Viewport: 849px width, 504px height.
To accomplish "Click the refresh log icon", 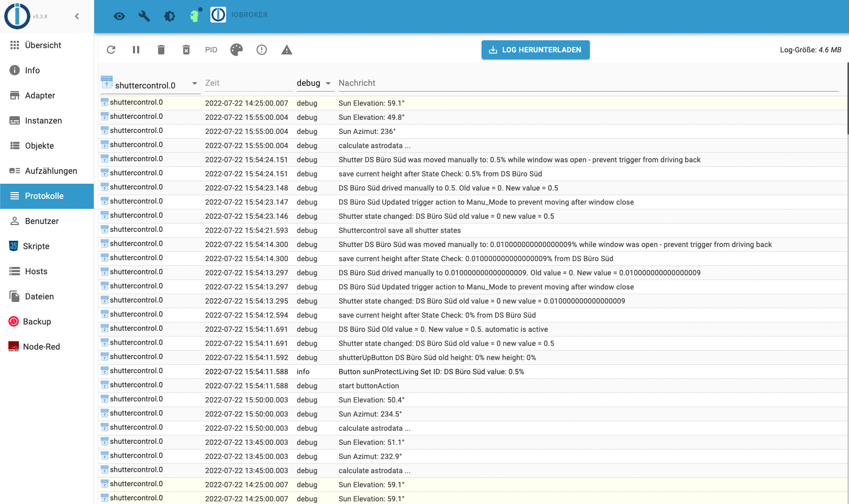I will pos(111,50).
